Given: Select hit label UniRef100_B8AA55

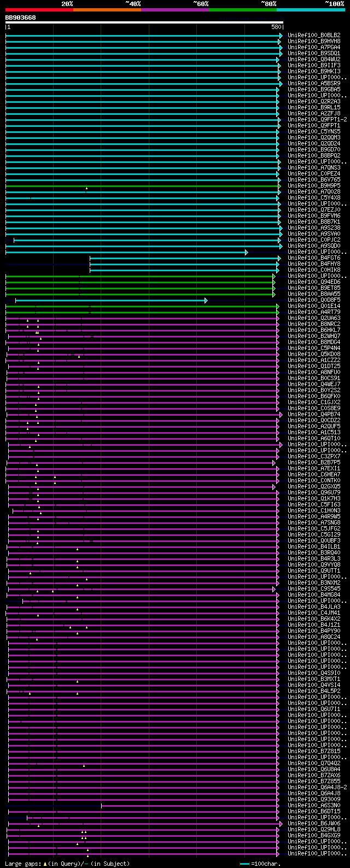Looking at the screenshot, I should coord(314,294).
